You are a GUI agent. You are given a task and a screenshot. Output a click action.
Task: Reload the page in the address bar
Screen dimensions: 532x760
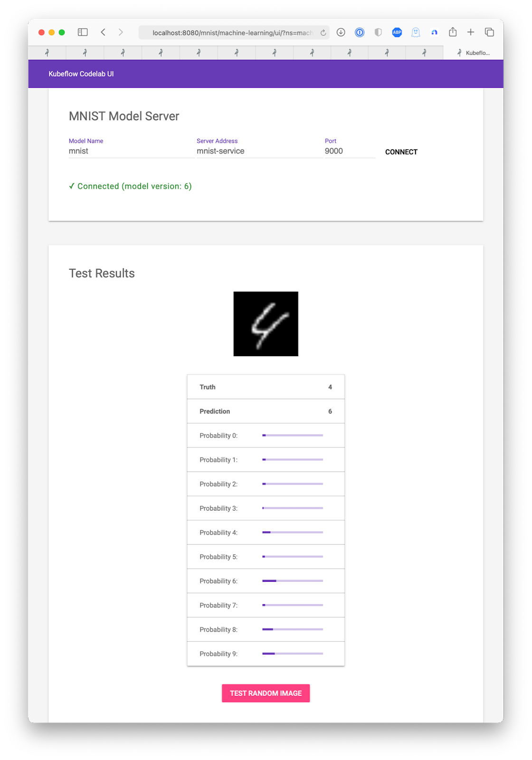(x=323, y=33)
